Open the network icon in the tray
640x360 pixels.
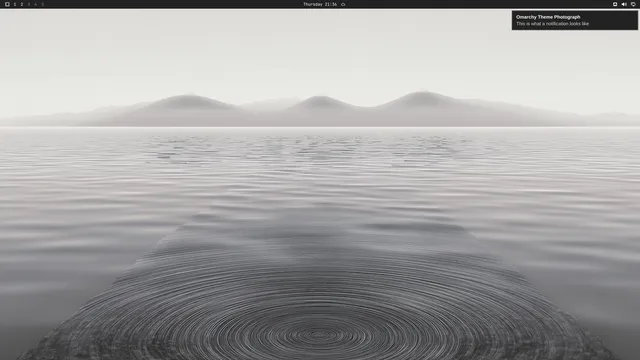(x=615, y=4)
